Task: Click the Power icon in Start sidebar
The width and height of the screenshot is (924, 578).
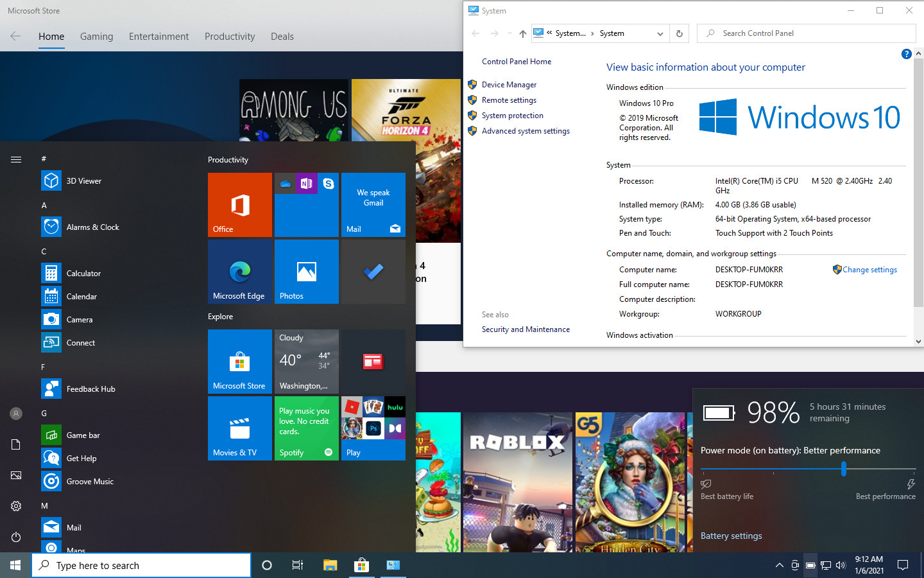Action: pyautogui.click(x=16, y=537)
